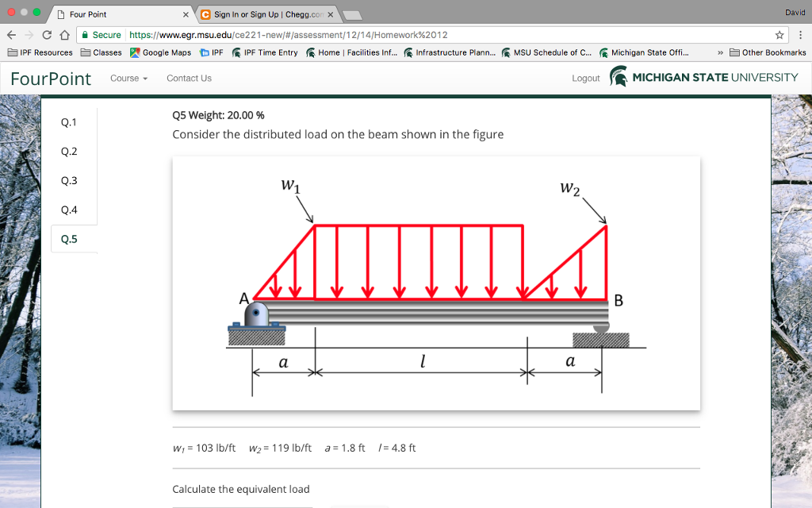Open the MSU Schedule of C... bookmark
This screenshot has height=508, width=812.
coord(546,52)
